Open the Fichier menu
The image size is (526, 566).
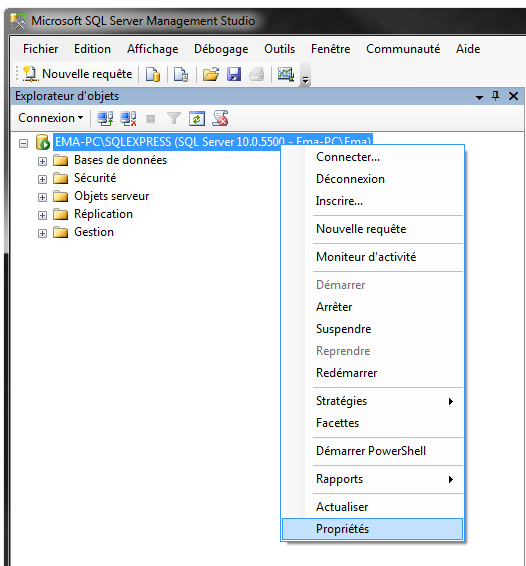coord(40,49)
